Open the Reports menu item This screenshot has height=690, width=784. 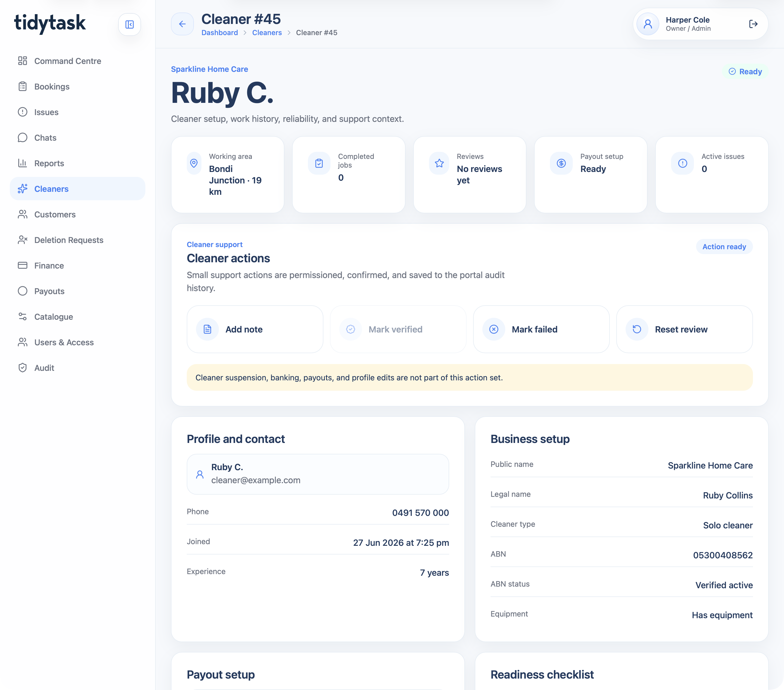[78, 163]
